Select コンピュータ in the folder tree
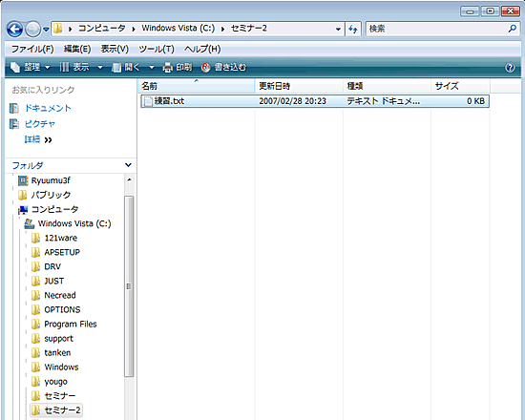Screen dimensions: 525x420 (x=55, y=209)
